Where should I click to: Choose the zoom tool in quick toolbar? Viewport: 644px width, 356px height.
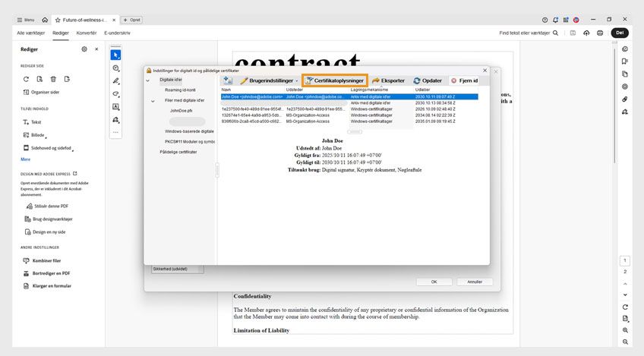click(x=116, y=68)
